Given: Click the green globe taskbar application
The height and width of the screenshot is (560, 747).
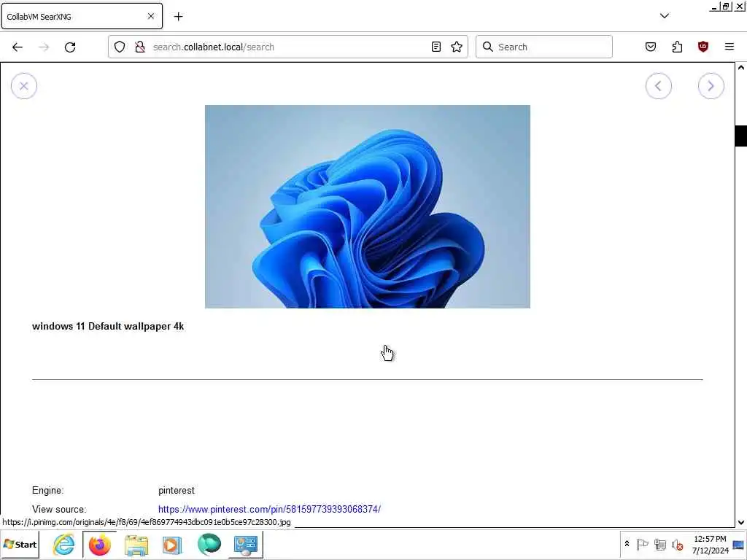Looking at the screenshot, I should tap(209, 544).
